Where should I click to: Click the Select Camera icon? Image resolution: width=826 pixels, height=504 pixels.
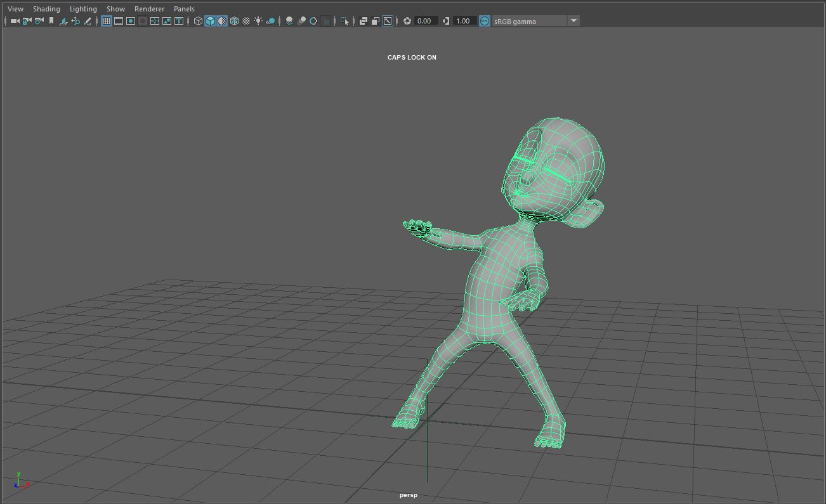coord(15,21)
